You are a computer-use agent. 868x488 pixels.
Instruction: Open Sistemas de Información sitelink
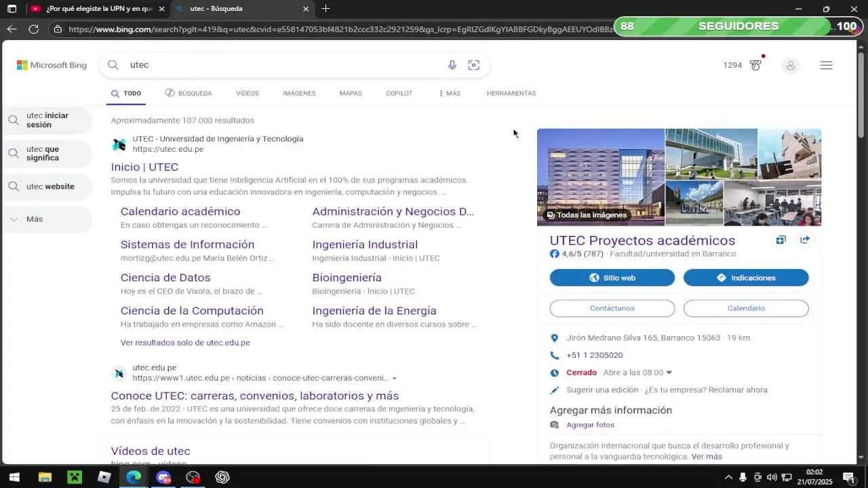(x=187, y=245)
